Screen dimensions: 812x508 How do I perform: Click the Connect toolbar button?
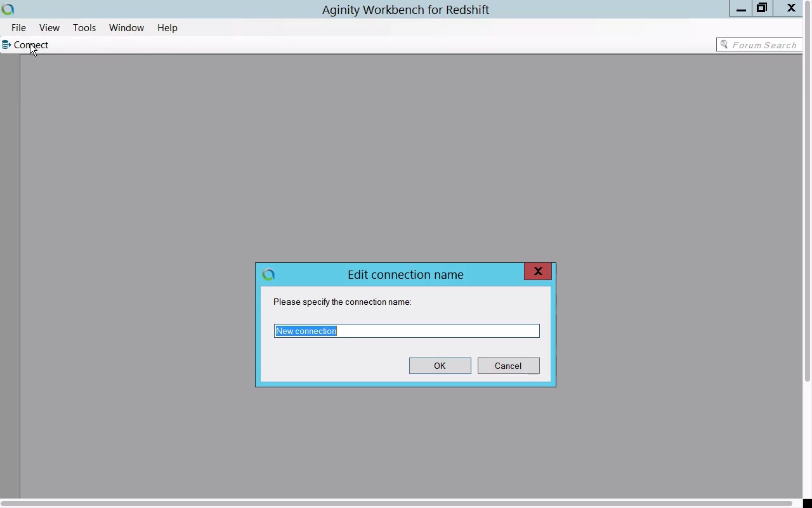coord(25,45)
